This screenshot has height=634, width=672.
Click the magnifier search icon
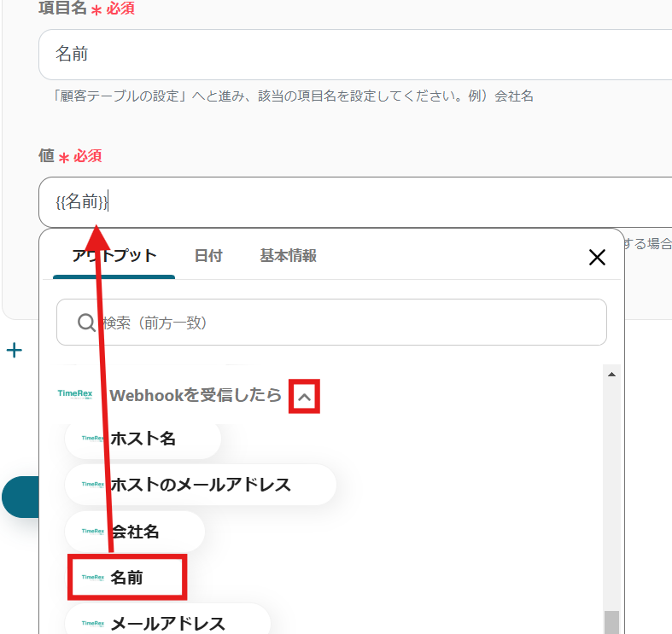coord(86,323)
